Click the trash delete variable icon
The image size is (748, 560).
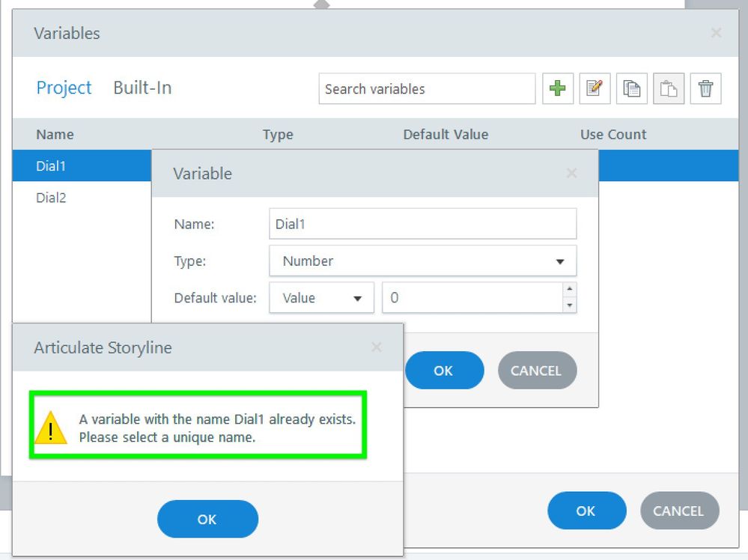pos(705,88)
